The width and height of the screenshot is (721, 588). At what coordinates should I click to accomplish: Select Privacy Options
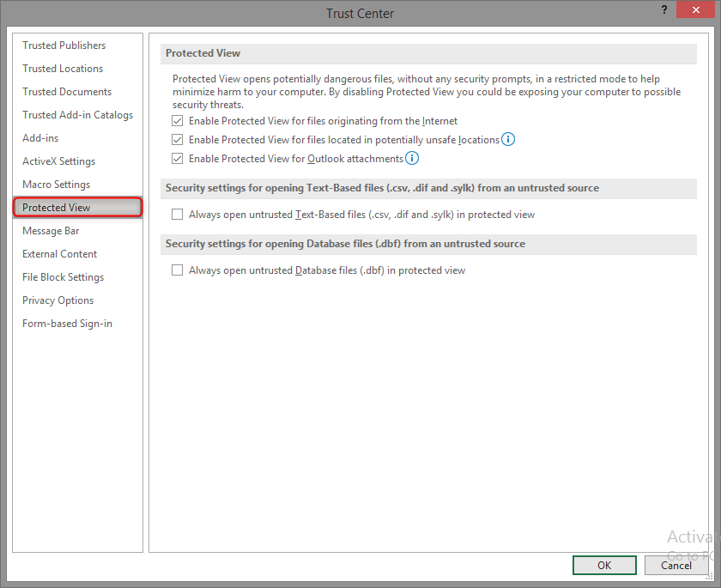58,300
